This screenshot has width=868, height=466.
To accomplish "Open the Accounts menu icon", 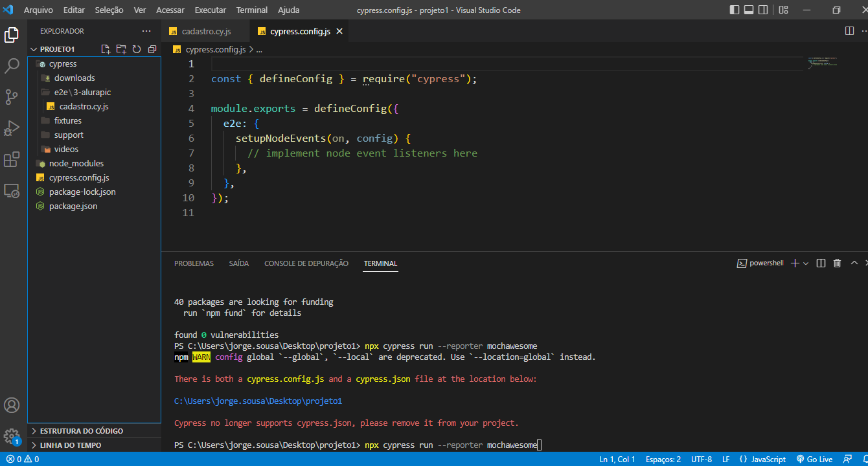I will click(12, 405).
